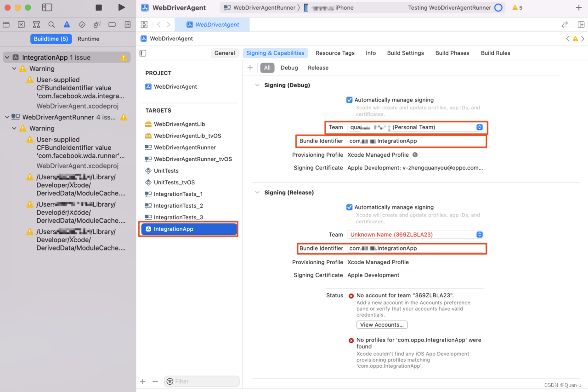588x392 pixels.
Task: Stop the running test with the stop button
Action: [99, 7]
